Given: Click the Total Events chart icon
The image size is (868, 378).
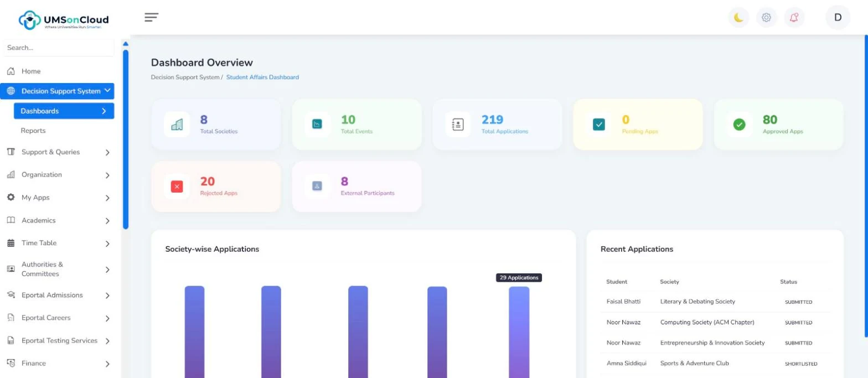Looking at the screenshot, I should (317, 125).
